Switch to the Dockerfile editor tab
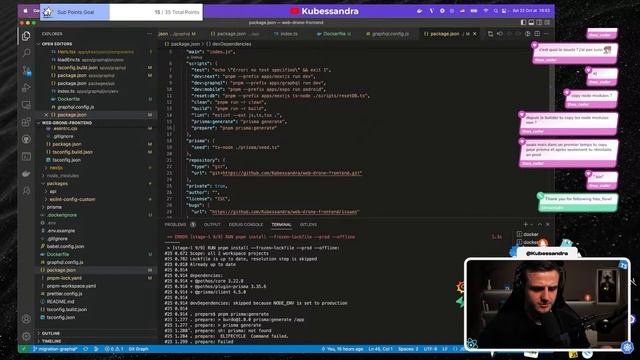The height and width of the screenshot is (360, 640). coord(334,34)
